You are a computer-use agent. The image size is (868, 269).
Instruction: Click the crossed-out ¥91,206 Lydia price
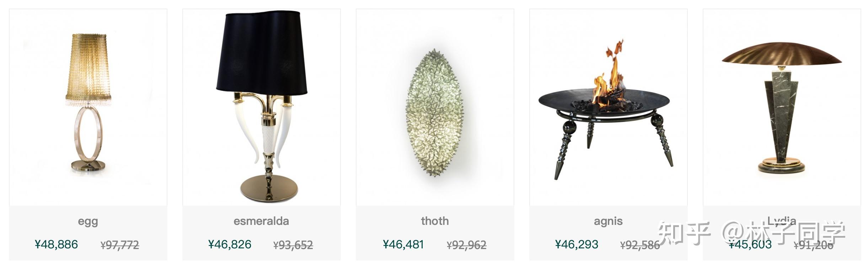[x=813, y=245]
